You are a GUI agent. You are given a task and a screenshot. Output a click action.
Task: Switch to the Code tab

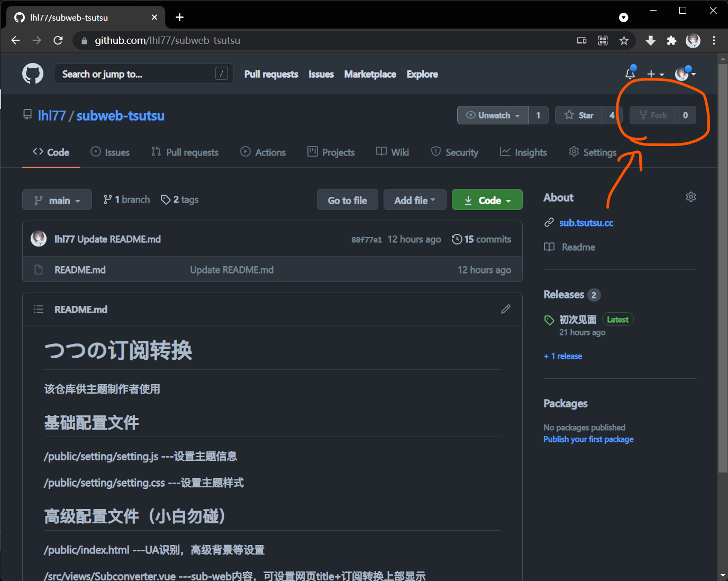point(51,152)
